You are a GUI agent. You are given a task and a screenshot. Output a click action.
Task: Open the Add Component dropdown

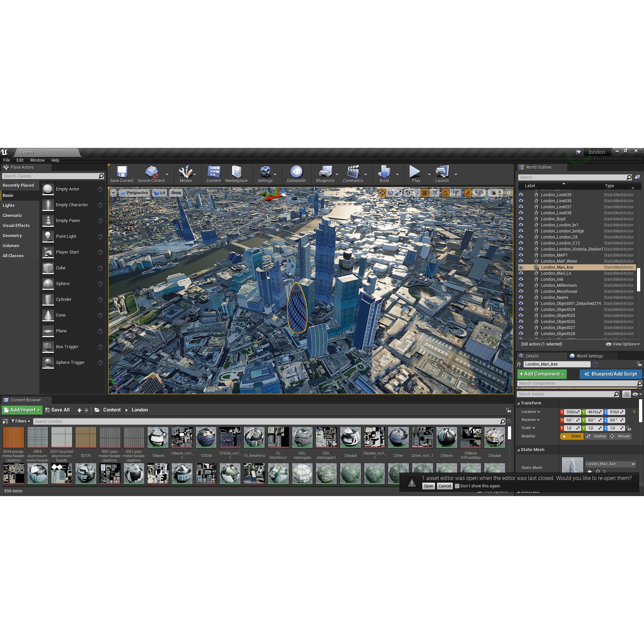click(541, 374)
